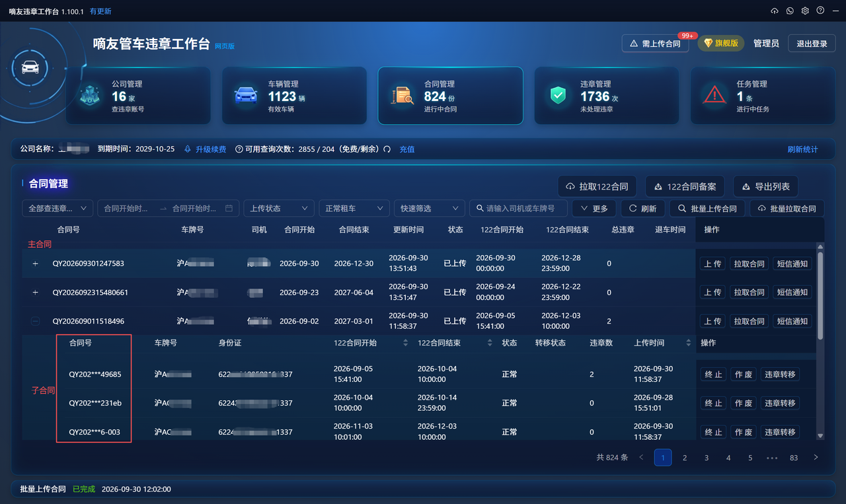Click 终止 for sub-contract QY202***231eb
Screen dimensions: 846x504
pos(713,403)
